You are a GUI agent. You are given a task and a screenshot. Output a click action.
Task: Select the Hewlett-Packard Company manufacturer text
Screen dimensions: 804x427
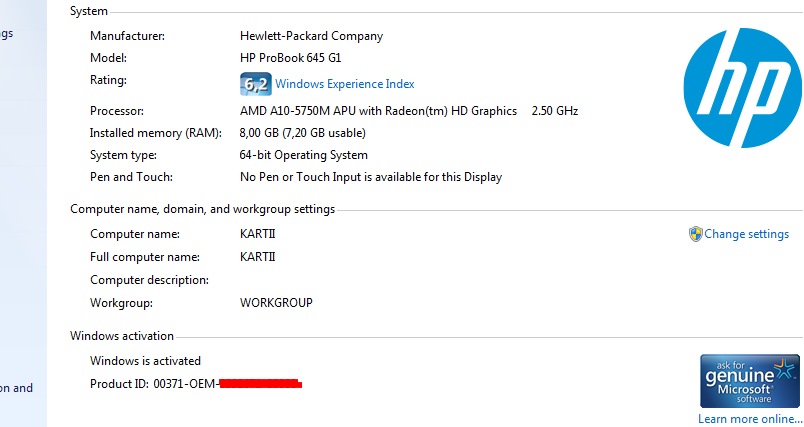coord(311,36)
